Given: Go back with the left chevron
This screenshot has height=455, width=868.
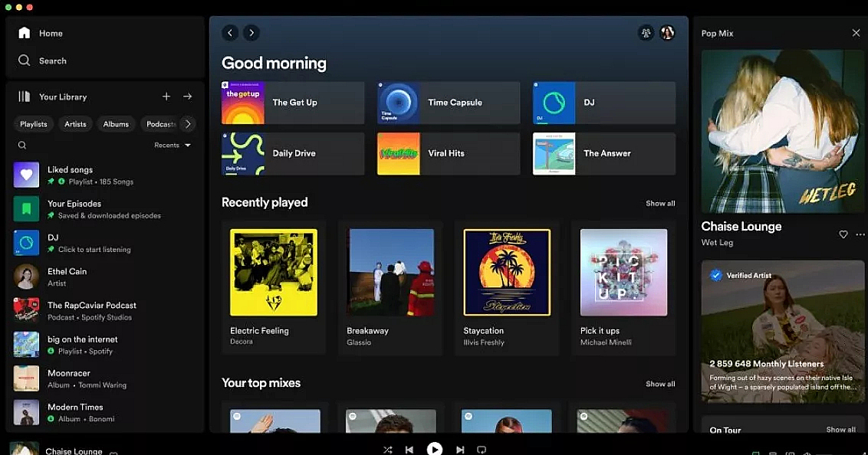Looking at the screenshot, I should 230,33.
